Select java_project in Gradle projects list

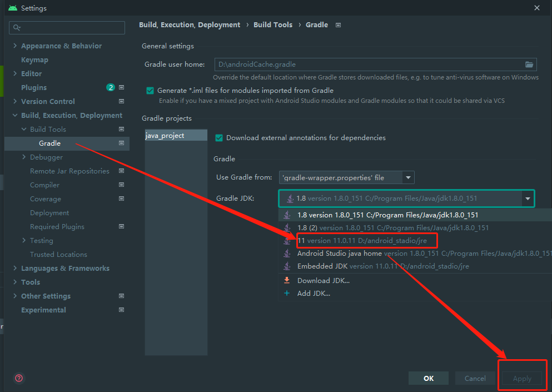[x=176, y=135]
